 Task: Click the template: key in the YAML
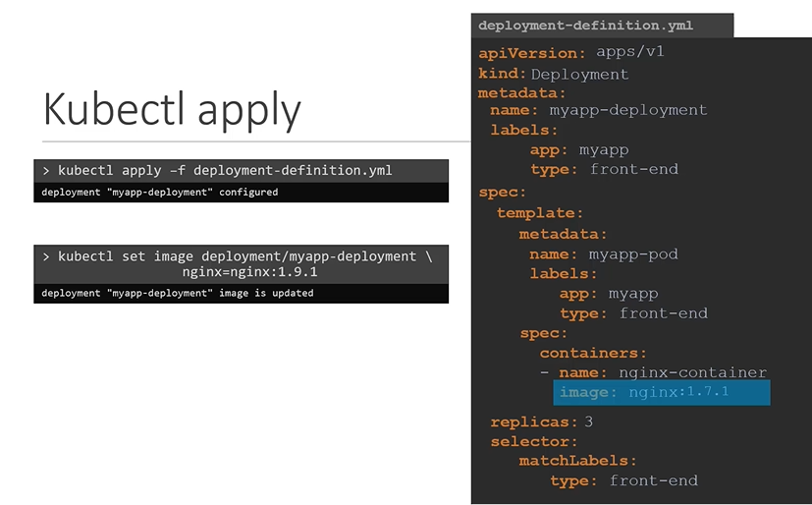click(540, 212)
